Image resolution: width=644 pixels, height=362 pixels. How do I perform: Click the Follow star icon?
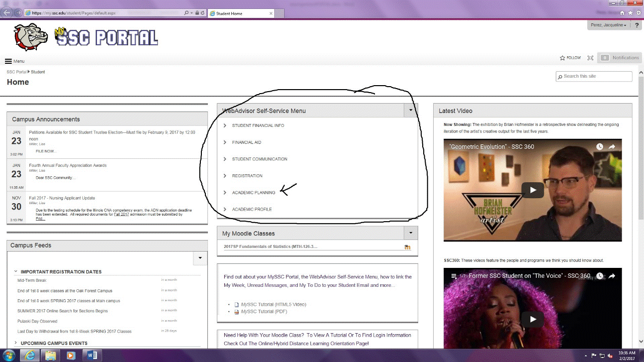(563, 58)
